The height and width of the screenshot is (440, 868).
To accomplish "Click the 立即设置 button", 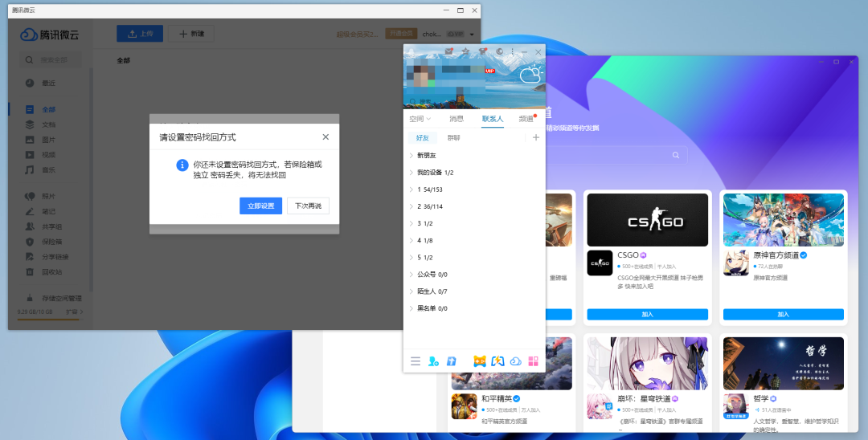I will tap(260, 206).
